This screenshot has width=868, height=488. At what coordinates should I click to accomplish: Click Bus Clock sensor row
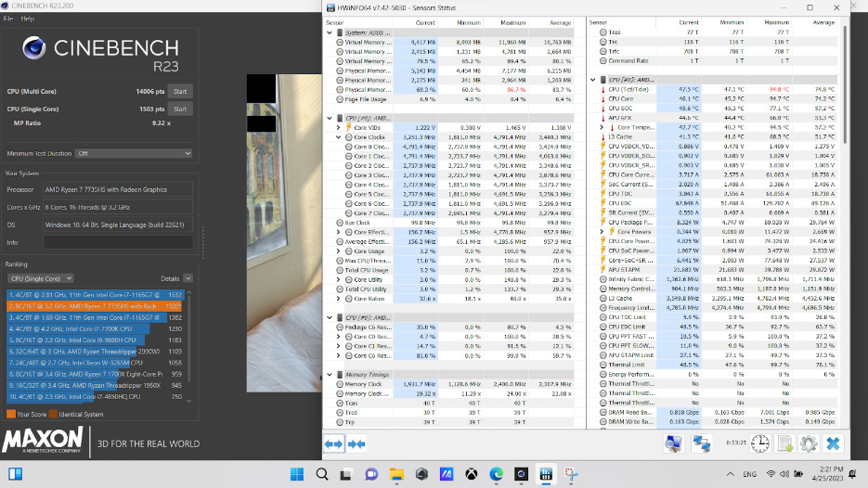tap(454, 223)
